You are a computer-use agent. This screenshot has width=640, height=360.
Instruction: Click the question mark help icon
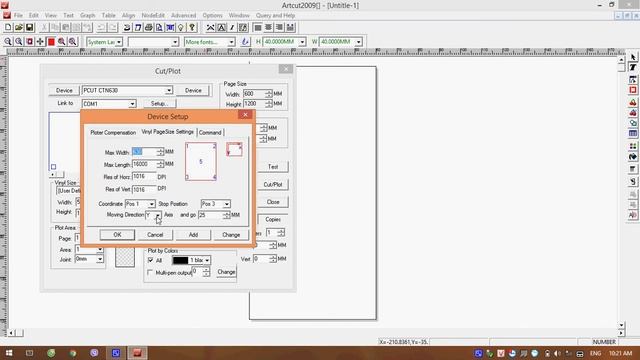[192, 27]
